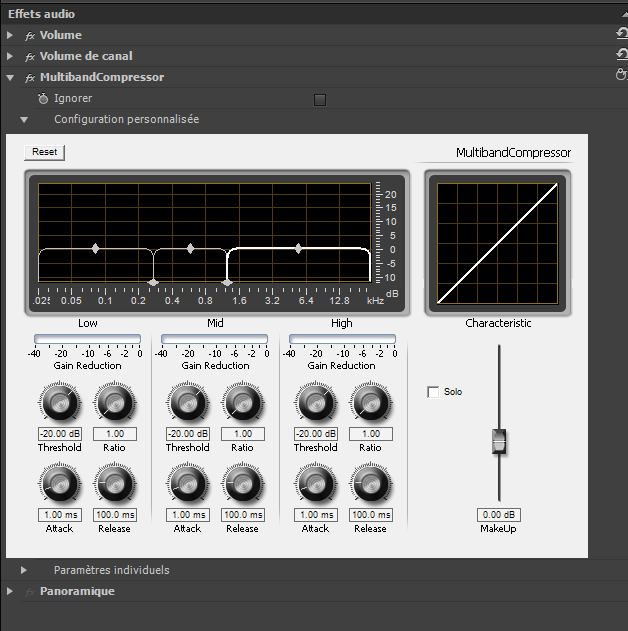The image size is (628, 631).
Task: Collapse the MultibandCompressor effect
Action: click(10, 78)
